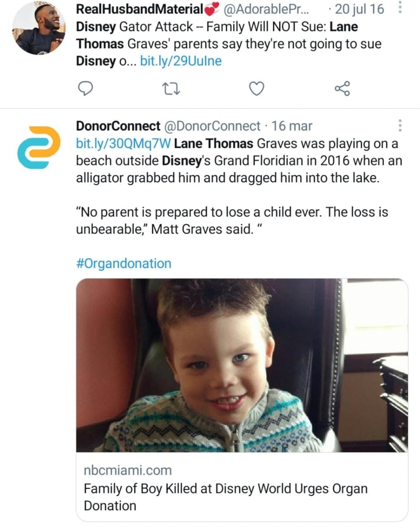Open the bit.ly/29Uulne link
Screen dimensions: 420x529
tap(180, 61)
